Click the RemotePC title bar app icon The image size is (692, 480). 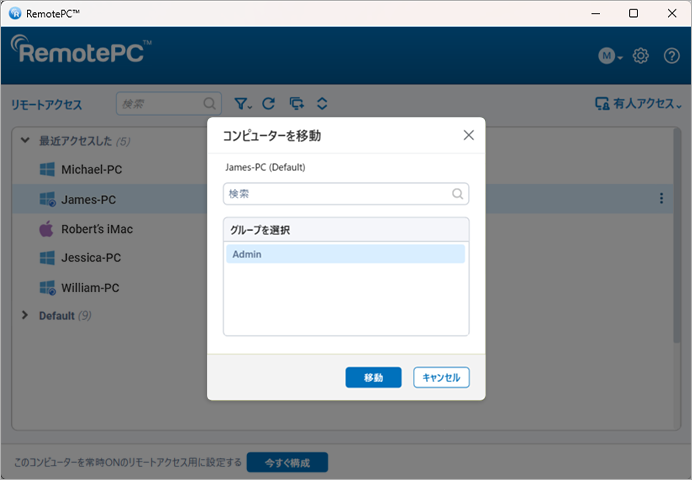(x=15, y=13)
